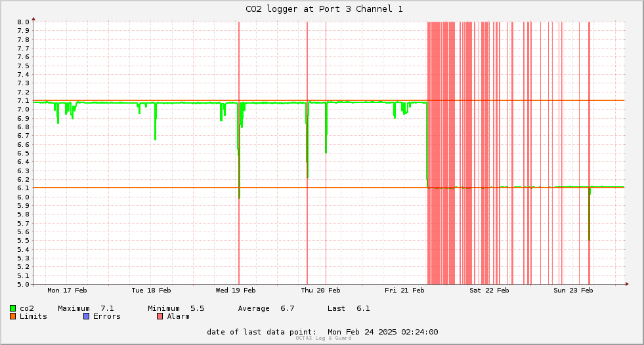
Task: Click the timestamp 'Mon Feb 24 2025 02:24:00'
Action: 383,332
